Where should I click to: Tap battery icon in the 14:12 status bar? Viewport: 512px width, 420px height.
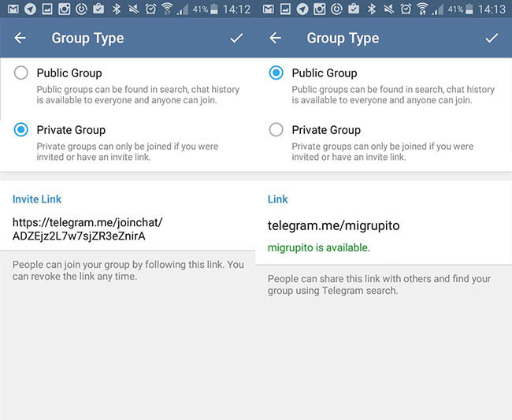click(x=214, y=9)
